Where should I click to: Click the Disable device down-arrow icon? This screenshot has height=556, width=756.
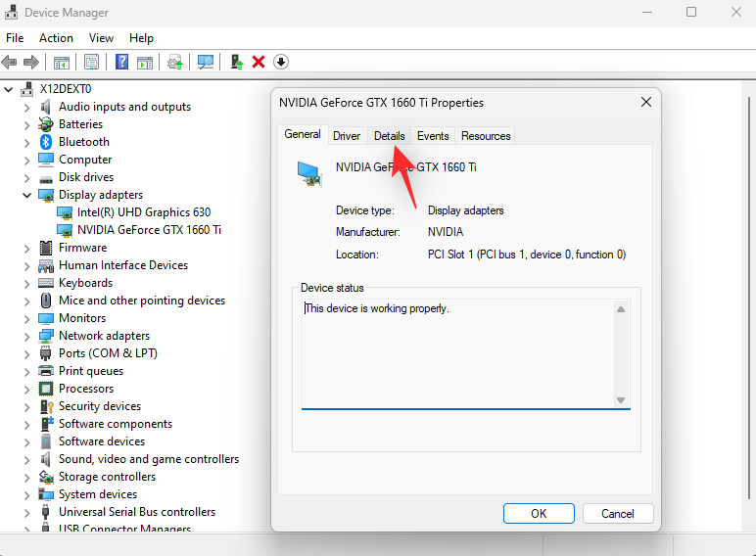click(281, 62)
